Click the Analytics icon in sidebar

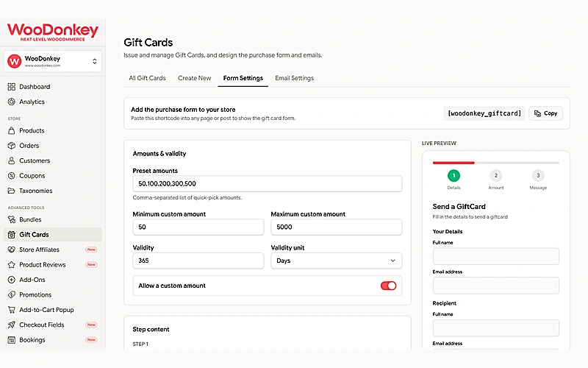tap(12, 102)
